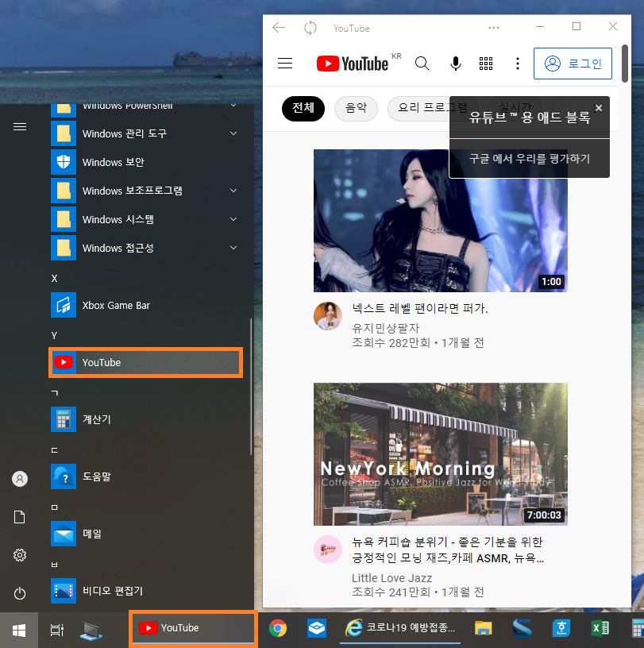Launch Chrome from the taskbar
The width and height of the screenshot is (644, 648).
[x=278, y=628]
